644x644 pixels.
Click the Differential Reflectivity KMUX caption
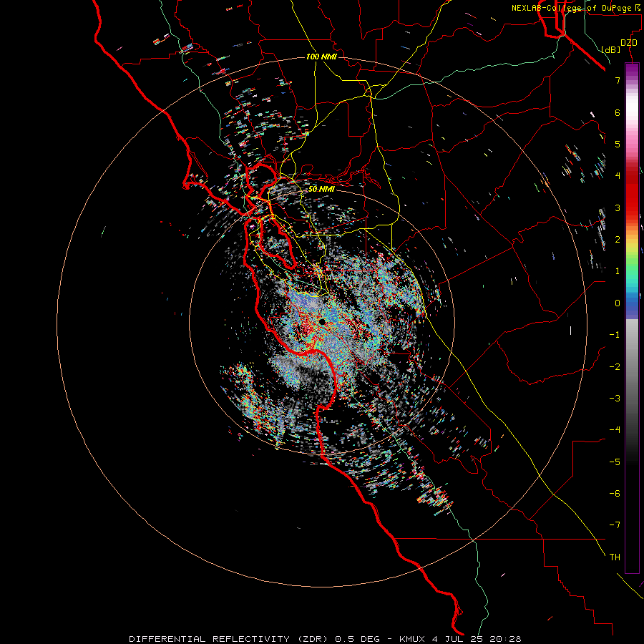325,639
